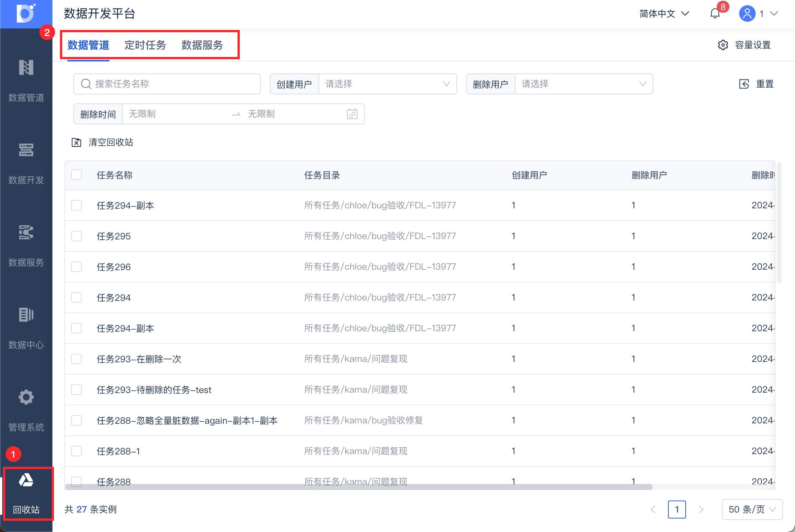Tick the checkbox for 任务295
This screenshot has height=532, width=795.
point(76,236)
